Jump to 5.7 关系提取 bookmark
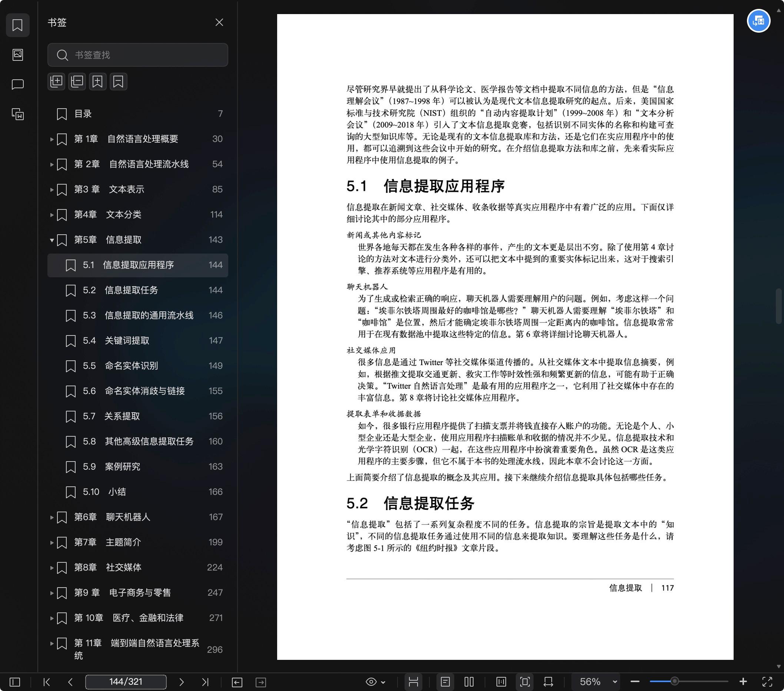Image resolution: width=784 pixels, height=691 pixels. pyautogui.click(x=138, y=416)
